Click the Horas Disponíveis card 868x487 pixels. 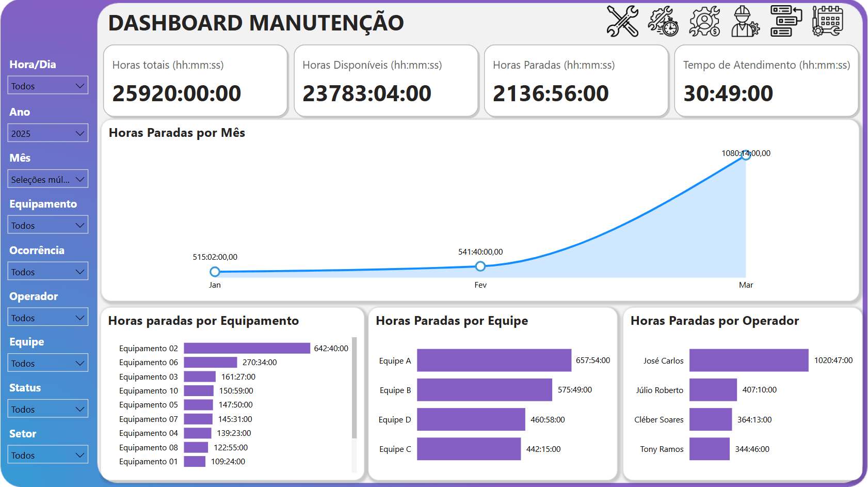pos(386,81)
